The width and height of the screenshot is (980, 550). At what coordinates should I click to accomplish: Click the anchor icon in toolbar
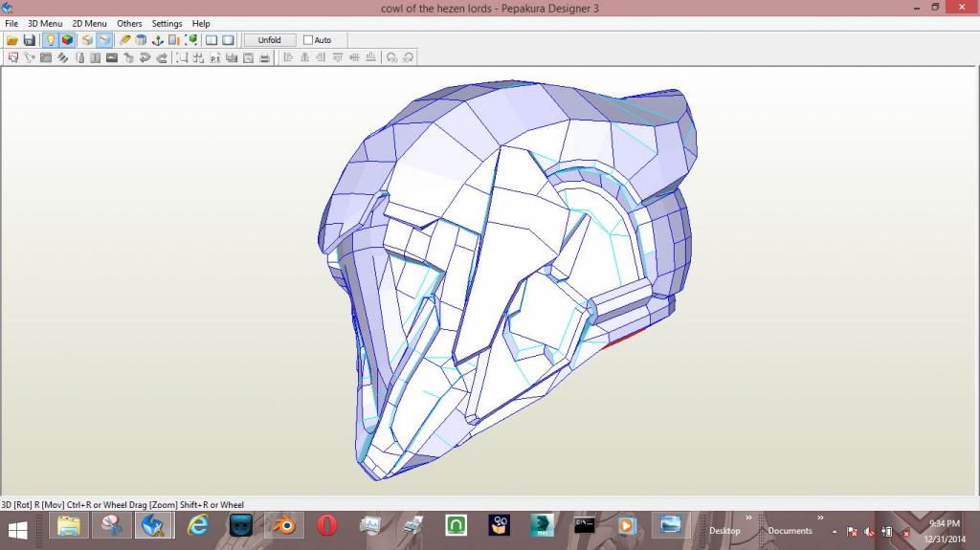click(157, 40)
